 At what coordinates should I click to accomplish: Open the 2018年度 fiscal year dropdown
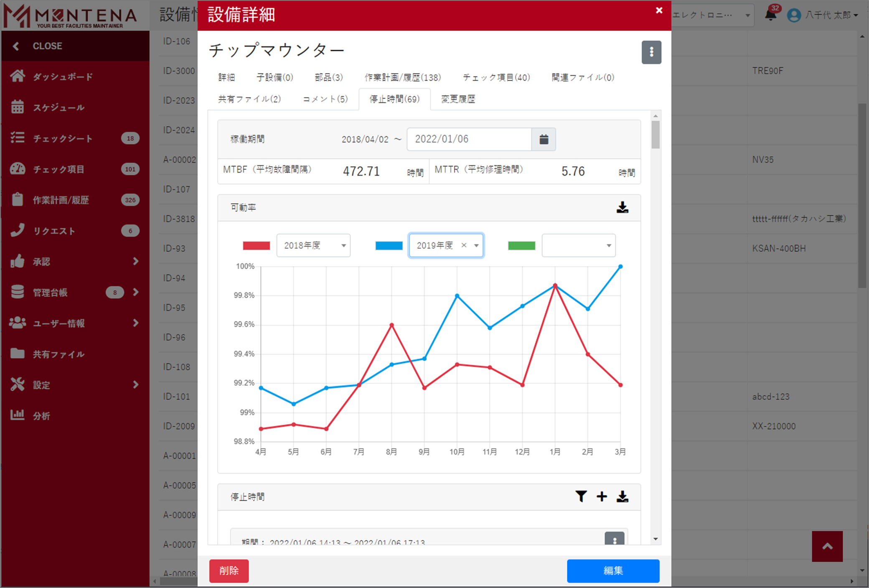point(313,245)
